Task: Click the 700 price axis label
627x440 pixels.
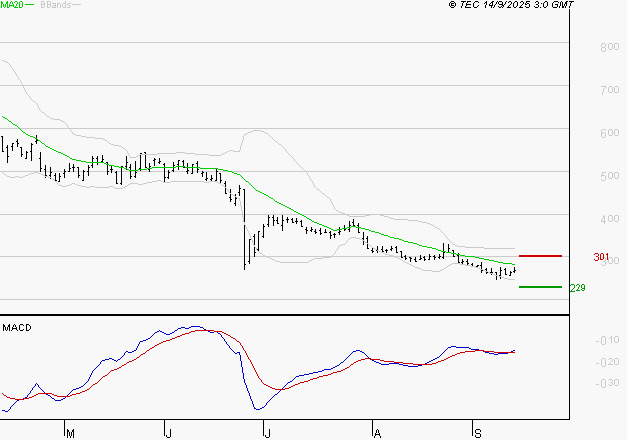Action: 608,91
